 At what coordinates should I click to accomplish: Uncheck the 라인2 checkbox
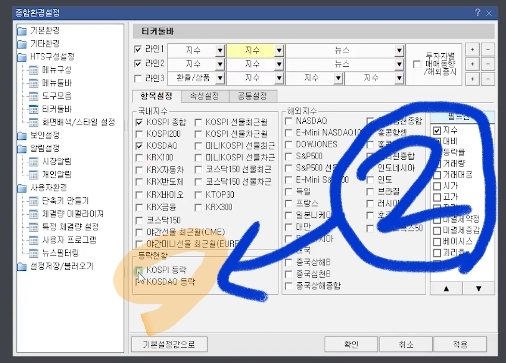137,63
